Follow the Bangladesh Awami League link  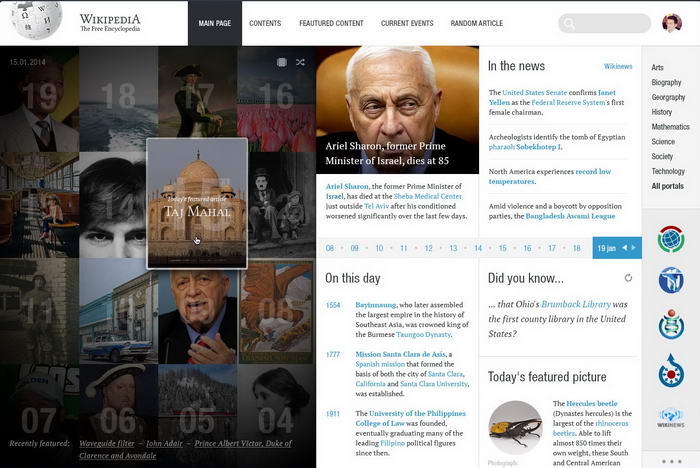pyautogui.click(x=570, y=216)
